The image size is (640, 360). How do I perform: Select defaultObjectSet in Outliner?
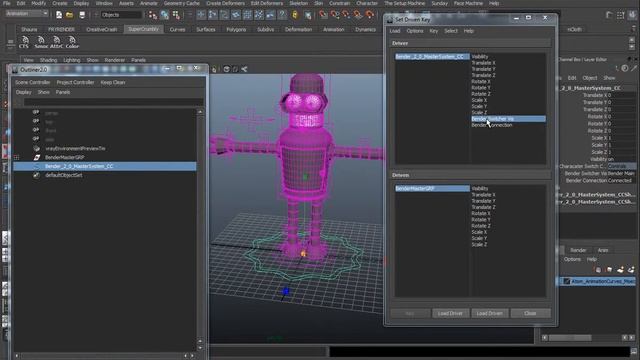64,175
